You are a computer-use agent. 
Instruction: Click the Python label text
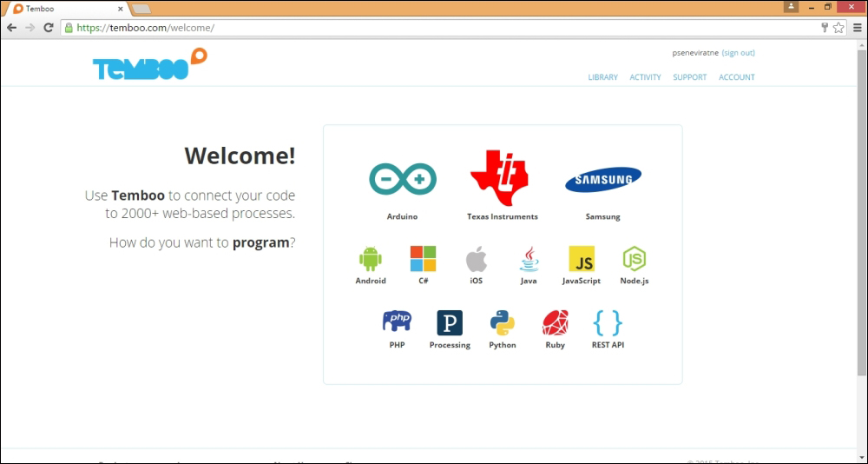pos(502,345)
